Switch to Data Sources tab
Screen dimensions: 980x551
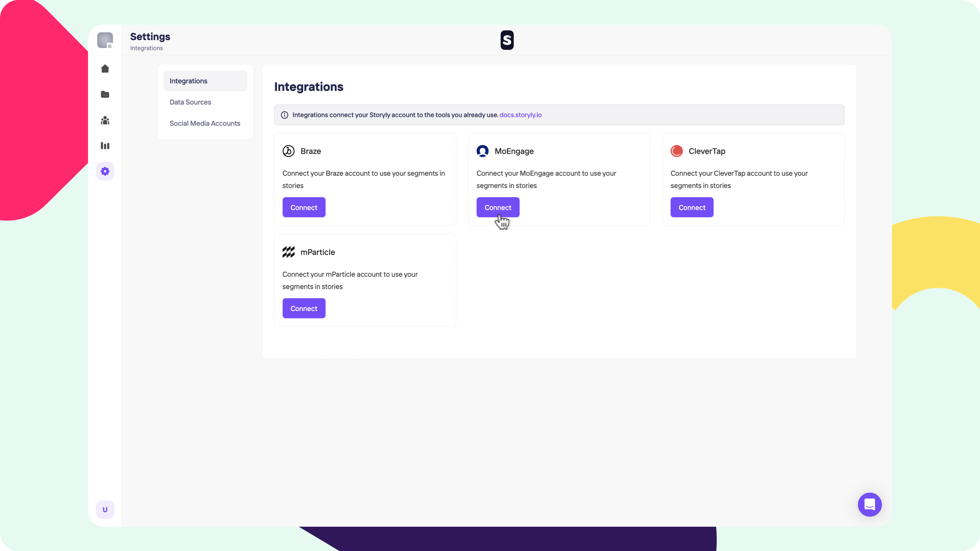pos(190,102)
